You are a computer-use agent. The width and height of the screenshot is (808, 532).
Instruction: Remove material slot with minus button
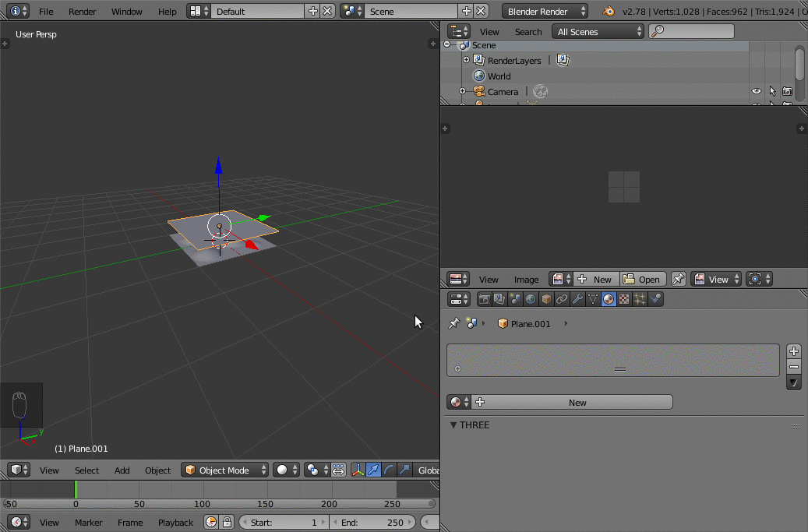click(793, 367)
